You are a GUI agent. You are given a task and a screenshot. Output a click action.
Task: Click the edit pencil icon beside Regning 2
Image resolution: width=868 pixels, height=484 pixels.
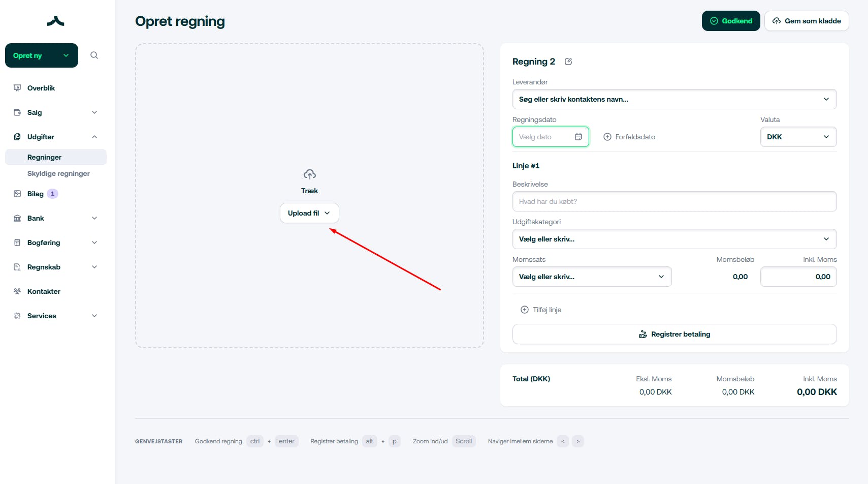pyautogui.click(x=568, y=62)
